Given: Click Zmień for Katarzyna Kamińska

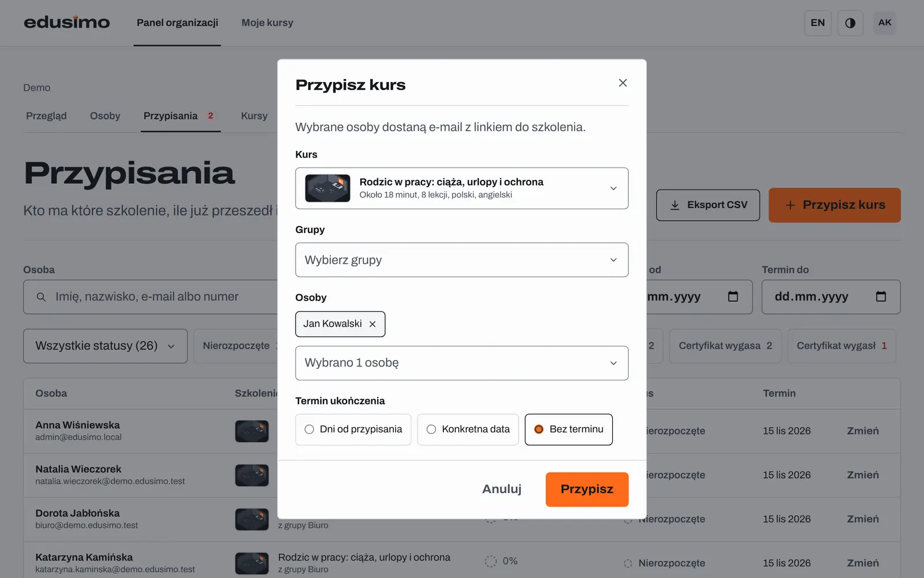Looking at the screenshot, I should tap(863, 564).
